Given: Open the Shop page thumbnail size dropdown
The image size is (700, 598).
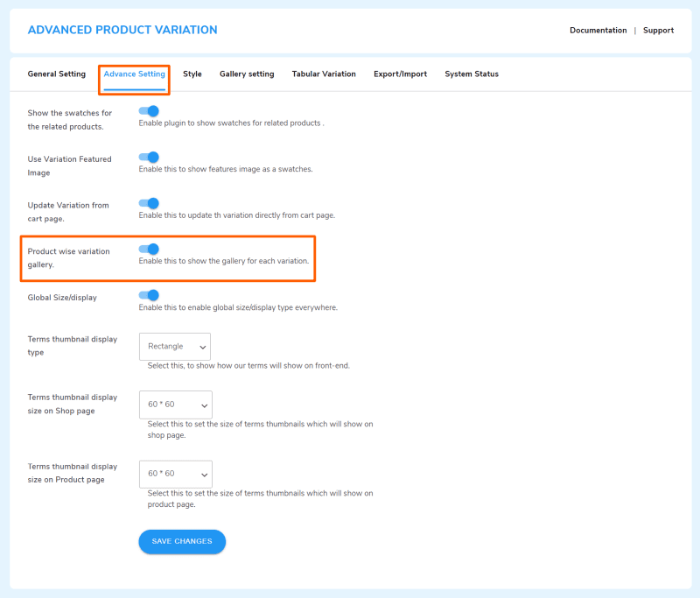Looking at the screenshot, I should [x=175, y=405].
